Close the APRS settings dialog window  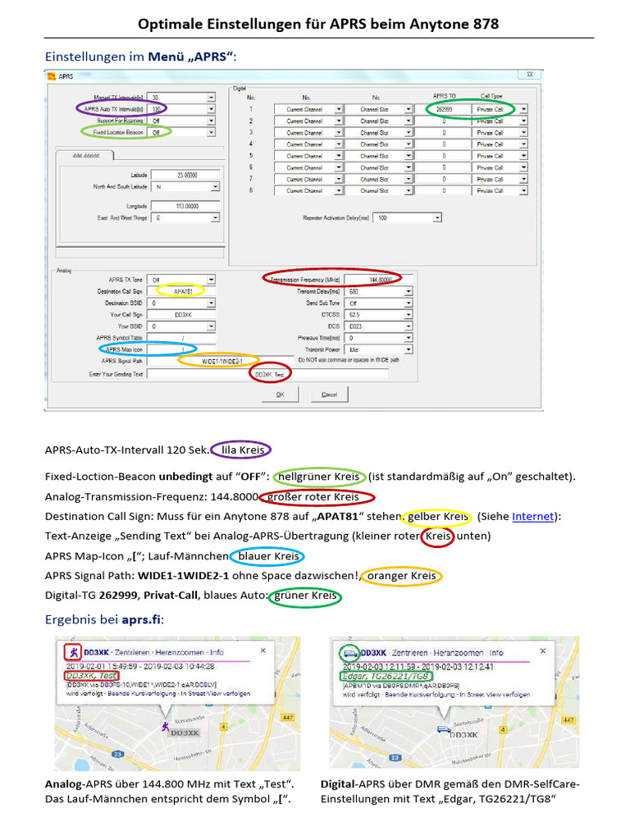[x=529, y=75]
